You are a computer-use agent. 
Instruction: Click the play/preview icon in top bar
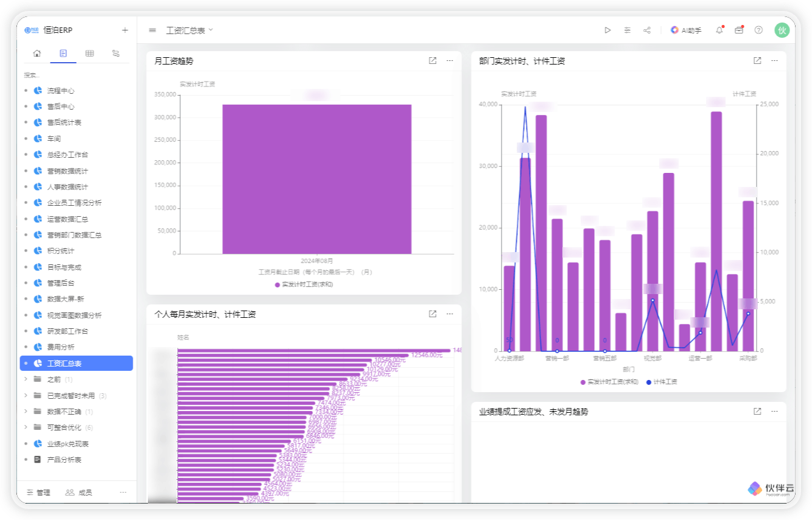click(607, 30)
